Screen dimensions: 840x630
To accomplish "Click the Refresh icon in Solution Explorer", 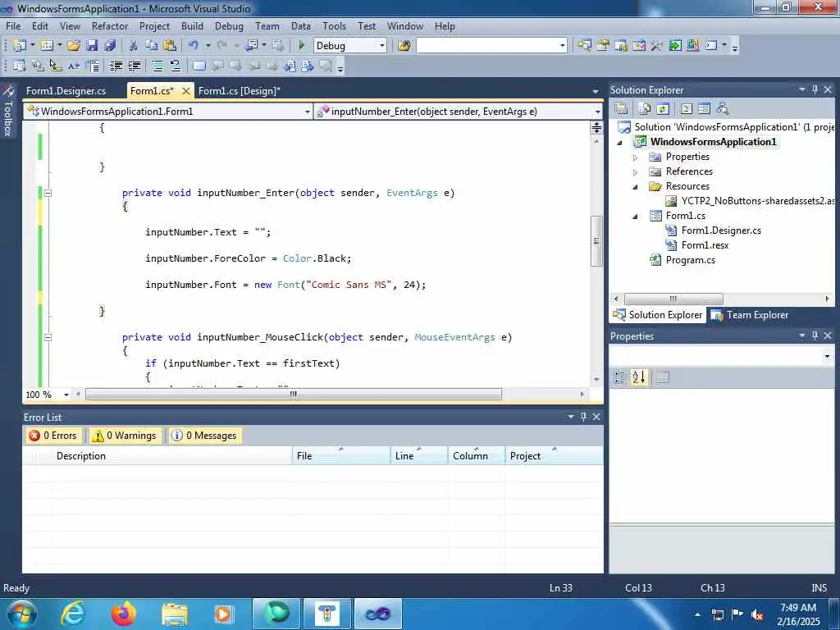I will [x=663, y=109].
